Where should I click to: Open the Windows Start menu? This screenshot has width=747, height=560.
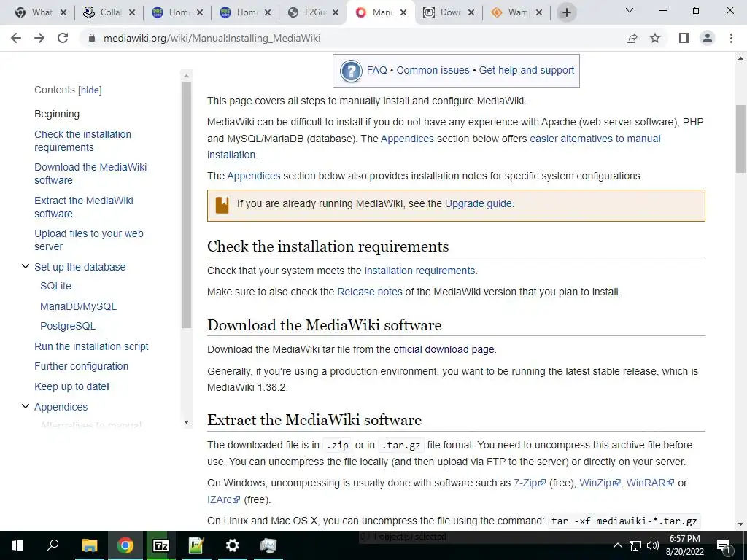(x=18, y=545)
